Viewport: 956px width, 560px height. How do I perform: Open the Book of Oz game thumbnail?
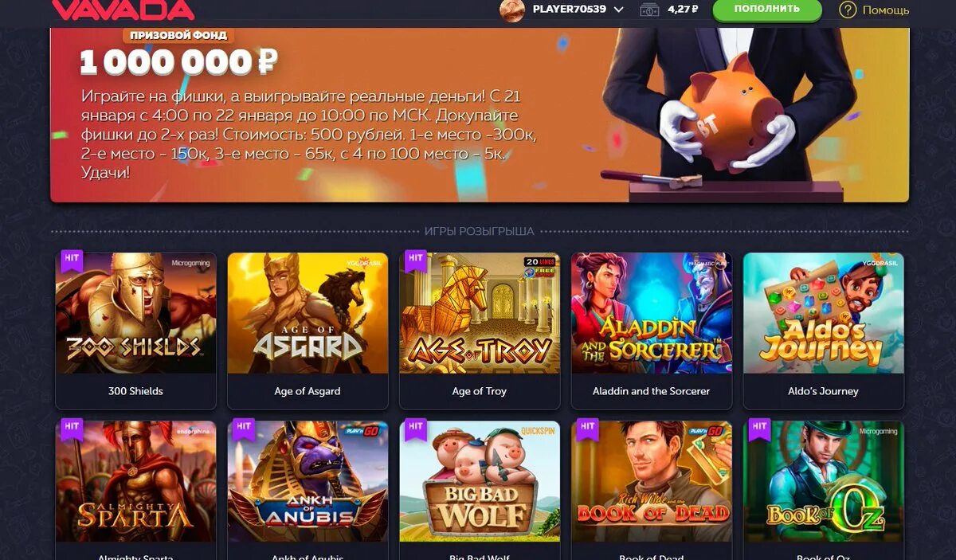[x=823, y=481]
